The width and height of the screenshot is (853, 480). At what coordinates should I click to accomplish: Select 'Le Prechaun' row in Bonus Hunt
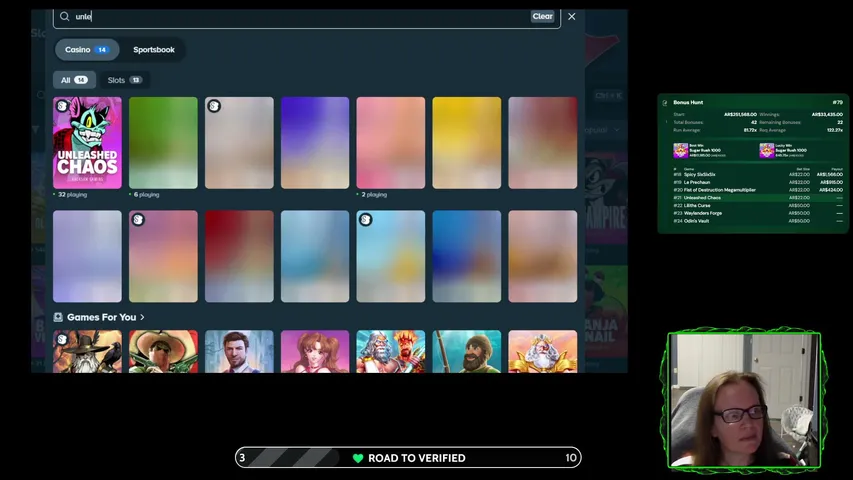point(758,182)
